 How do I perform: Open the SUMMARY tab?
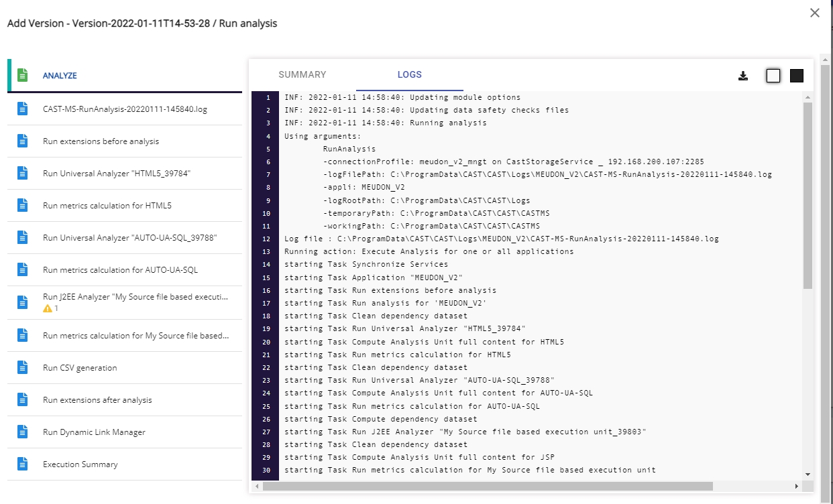click(x=302, y=74)
